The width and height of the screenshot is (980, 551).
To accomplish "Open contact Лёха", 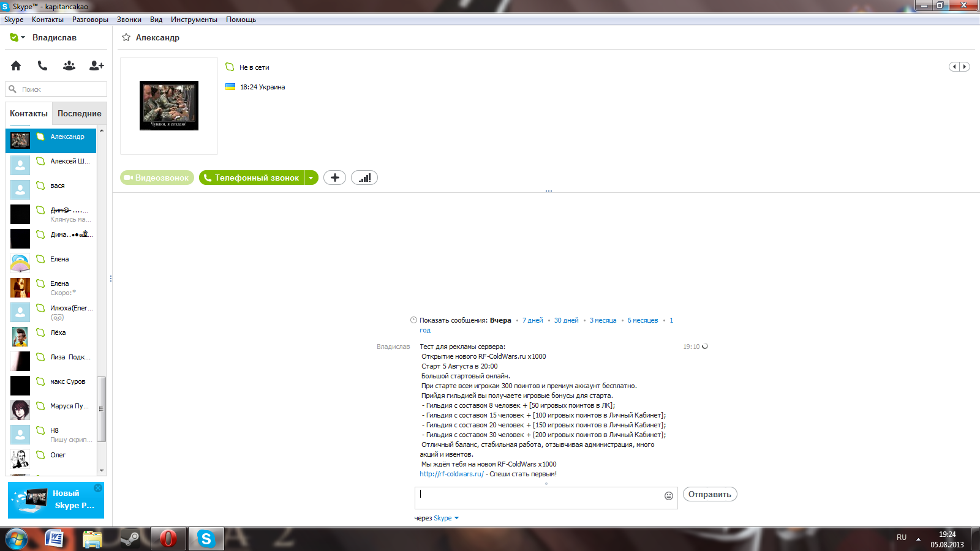I will tap(51, 336).
